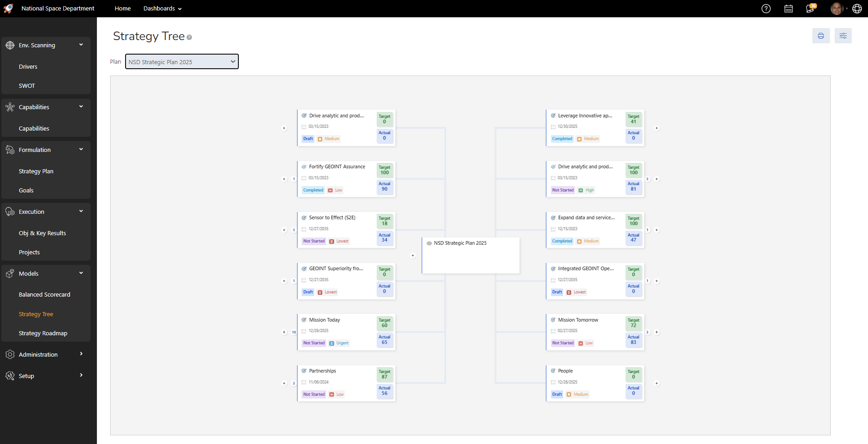Click the Models cube icon
The height and width of the screenshot is (444, 868).
(x=10, y=273)
